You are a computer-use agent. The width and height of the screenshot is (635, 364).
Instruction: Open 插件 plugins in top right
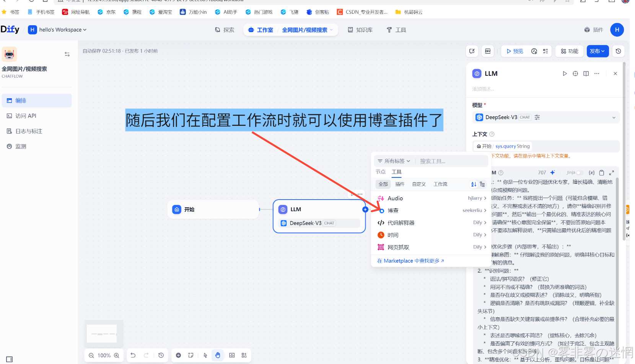594,30
